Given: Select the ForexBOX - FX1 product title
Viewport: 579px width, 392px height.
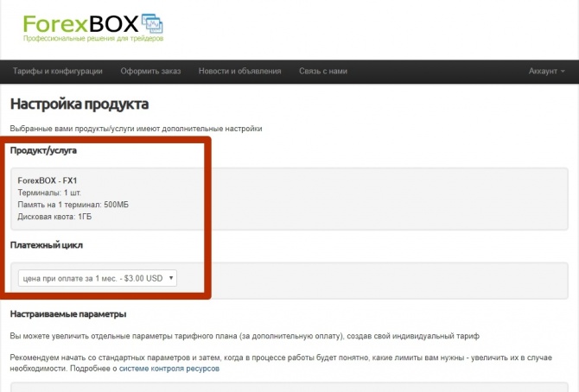Looking at the screenshot, I should pyautogui.click(x=48, y=180).
